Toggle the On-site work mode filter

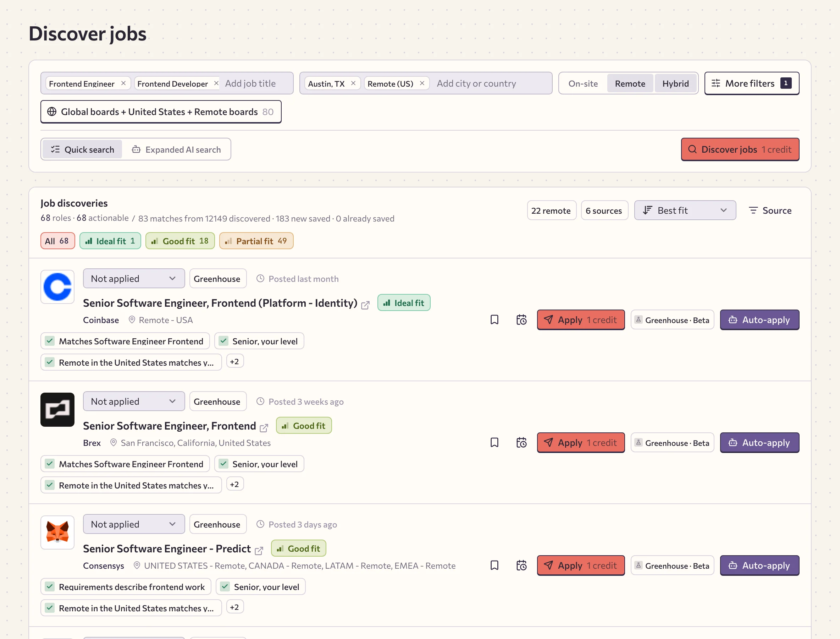coord(583,83)
